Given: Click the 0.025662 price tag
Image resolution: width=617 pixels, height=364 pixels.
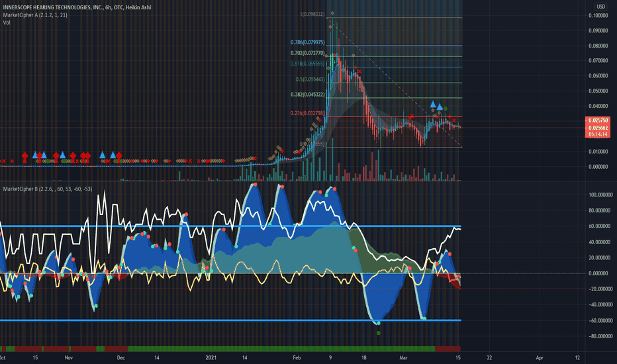Looking at the screenshot, I should coord(598,128).
